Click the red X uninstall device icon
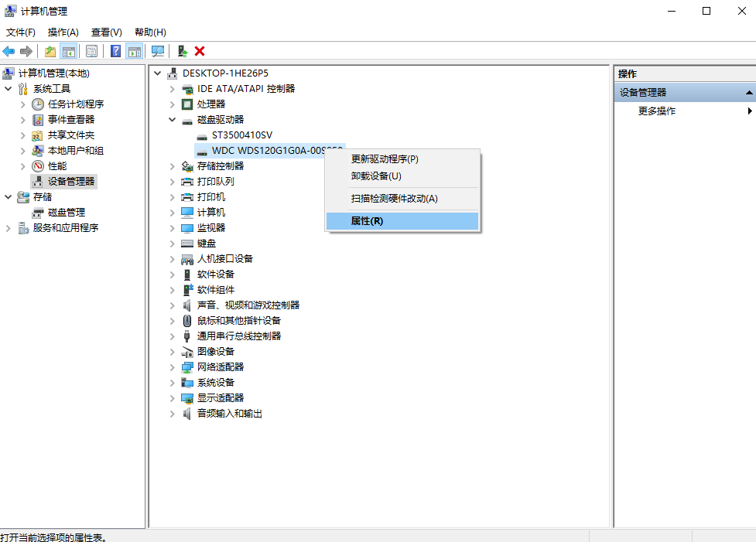 click(200, 51)
